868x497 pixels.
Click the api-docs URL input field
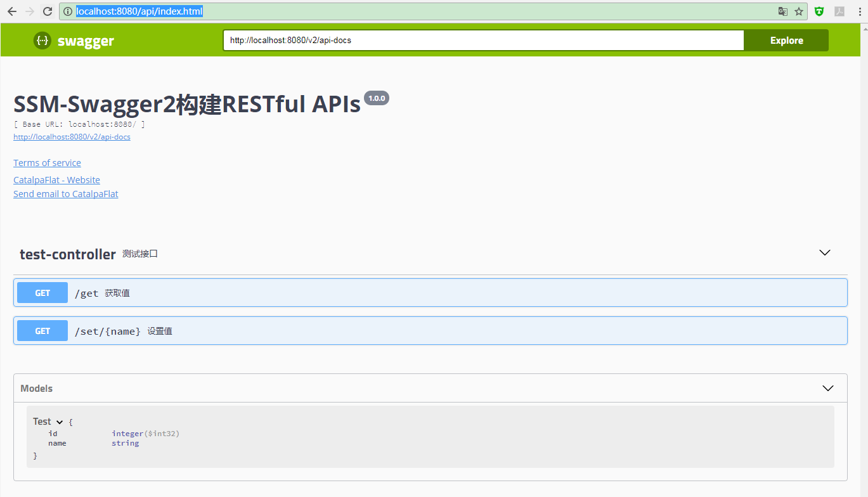point(483,40)
